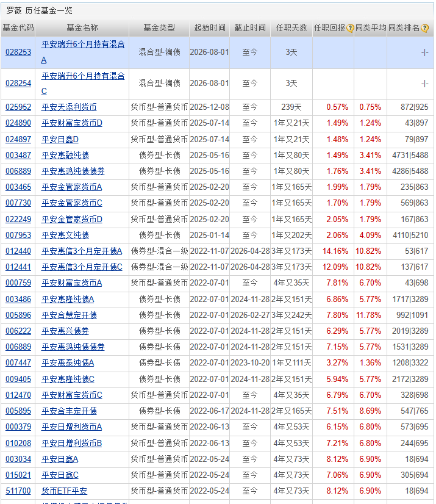The height and width of the screenshot is (504, 436).
Task: Open fund code 012441 link
Action: [x=18, y=267]
